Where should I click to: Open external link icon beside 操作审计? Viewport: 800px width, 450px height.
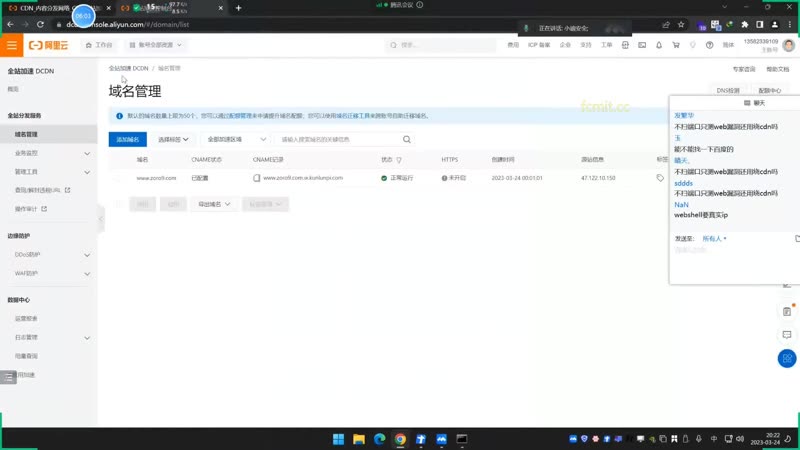tap(44, 209)
